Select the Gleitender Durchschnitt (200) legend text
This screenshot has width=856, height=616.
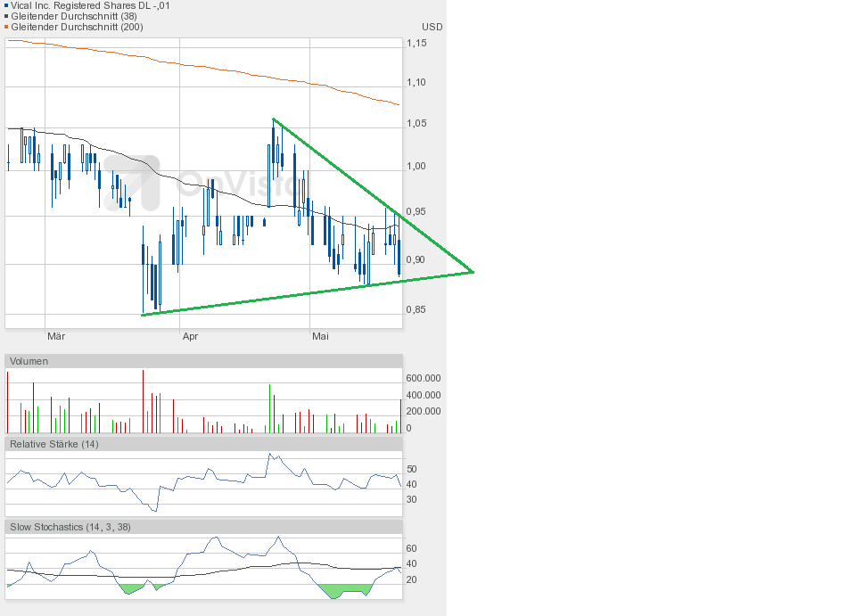[x=76, y=27]
